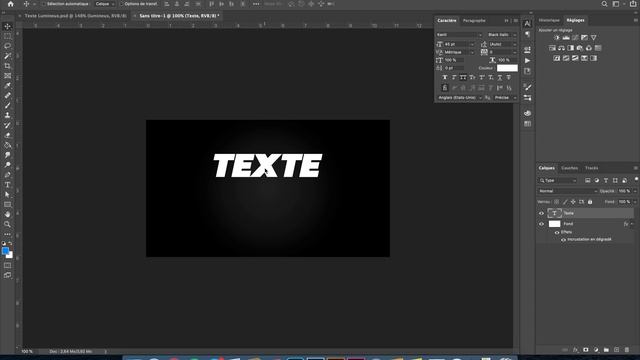Select the Crop tool
Viewport: 640px width, 360px height.
click(7, 66)
